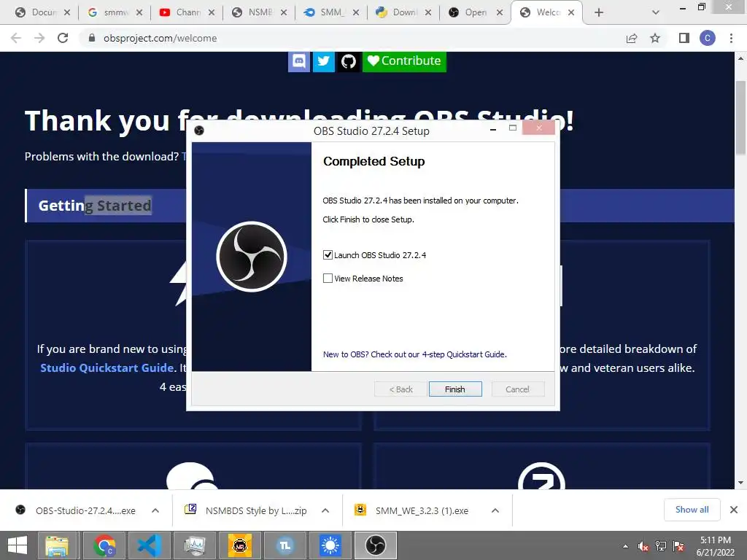
Task: Toggle the Chrome side panel icon
Action: 684,38
